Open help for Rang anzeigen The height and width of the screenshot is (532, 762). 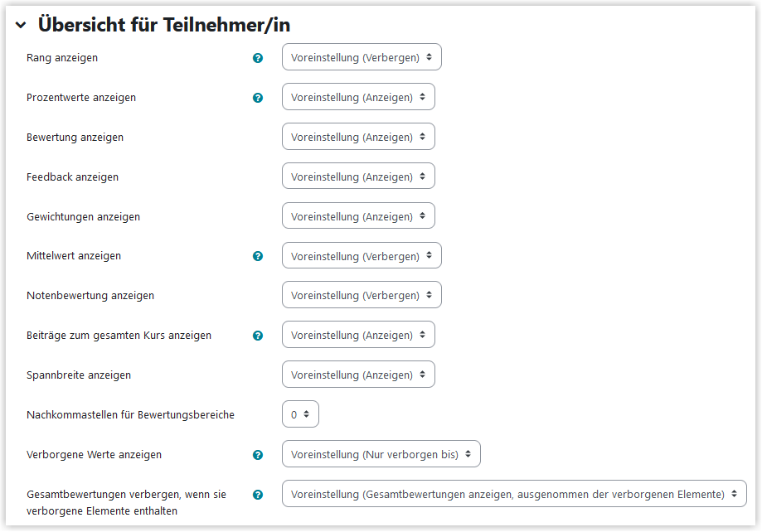258,58
